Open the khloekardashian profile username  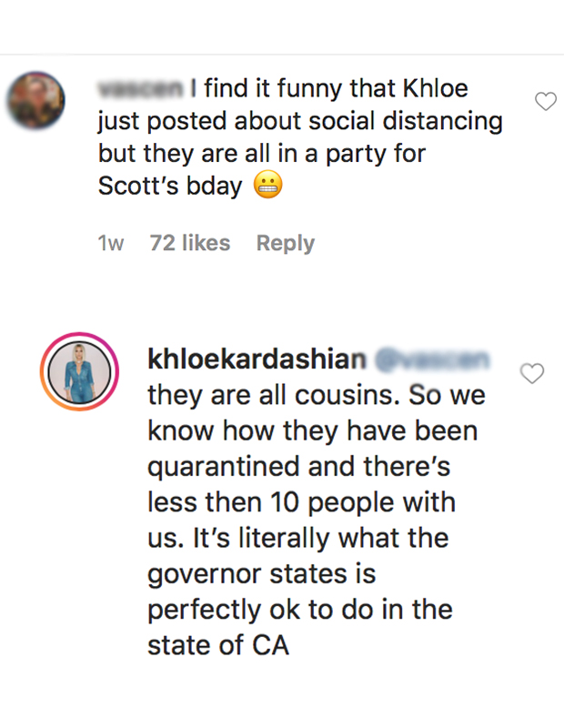point(256,359)
